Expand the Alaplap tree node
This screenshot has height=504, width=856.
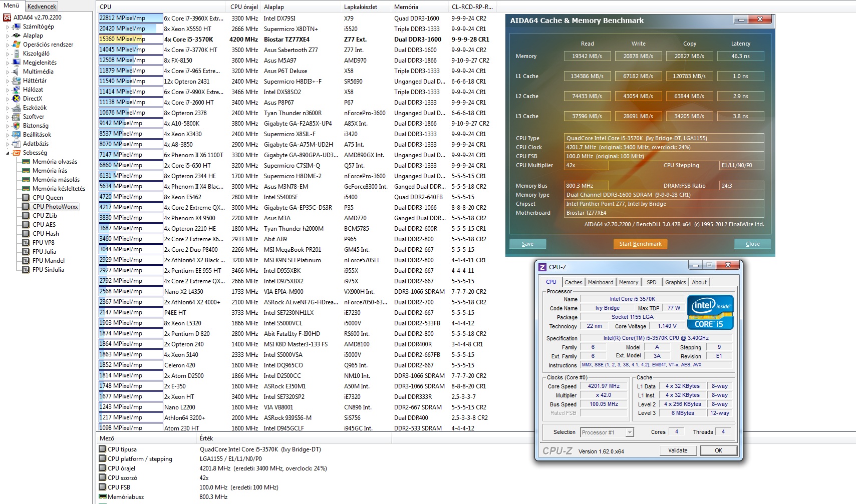click(8, 36)
